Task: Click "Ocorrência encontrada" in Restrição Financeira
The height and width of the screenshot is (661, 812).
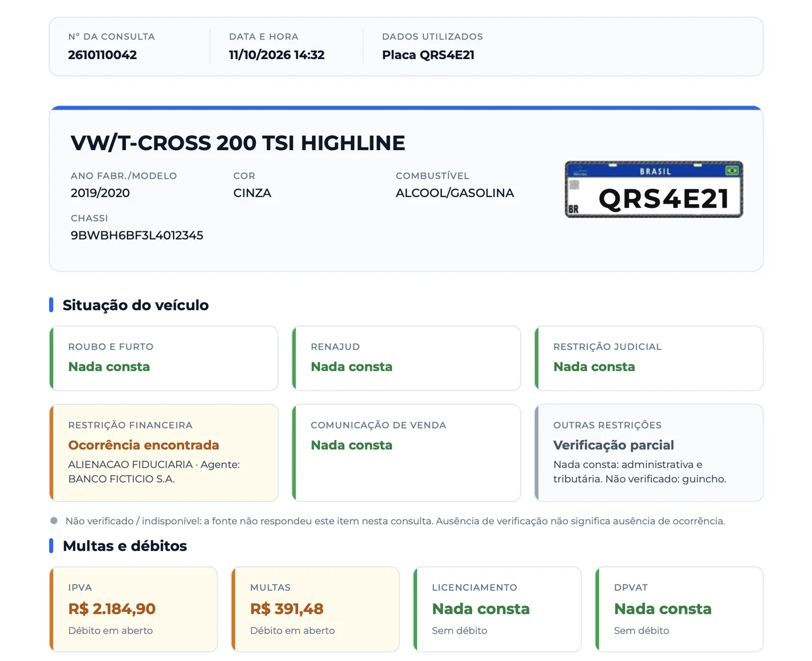Action: coord(144,445)
